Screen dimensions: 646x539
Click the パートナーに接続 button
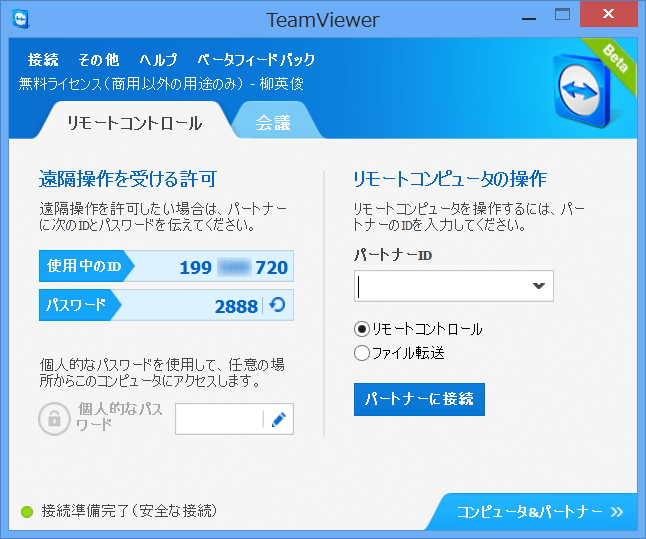coord(419,399)
